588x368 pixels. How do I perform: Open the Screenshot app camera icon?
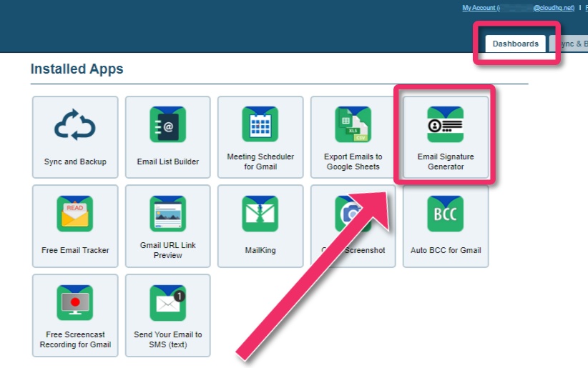(x=351, y=213)
